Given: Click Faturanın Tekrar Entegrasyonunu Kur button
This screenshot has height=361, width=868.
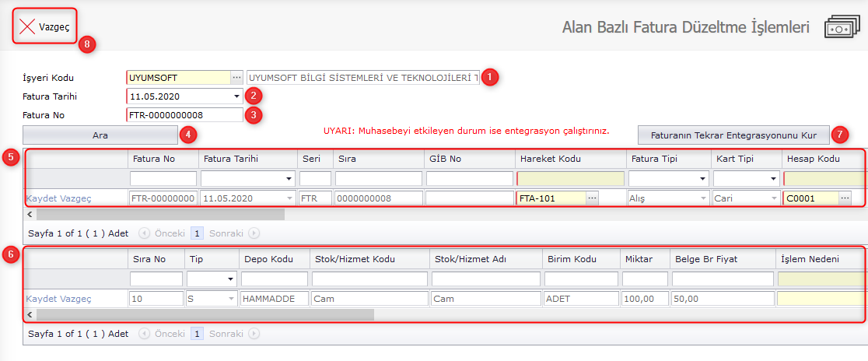Looking at the screenshot, I should coord(733,135).
